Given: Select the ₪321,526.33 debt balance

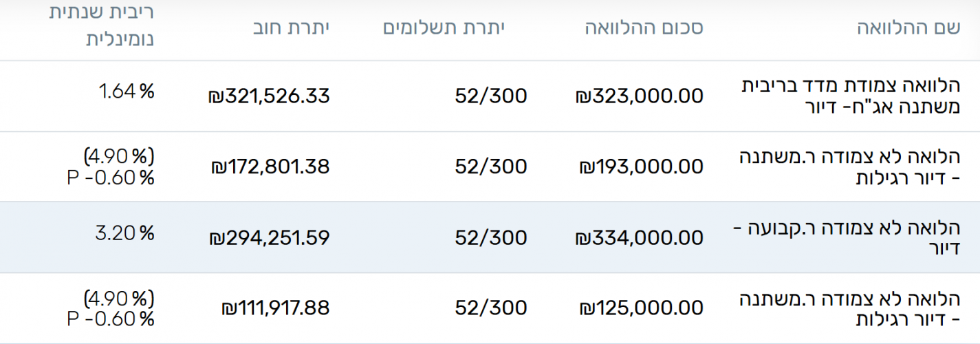Looking at the screenshot, I should click(269, 96).
